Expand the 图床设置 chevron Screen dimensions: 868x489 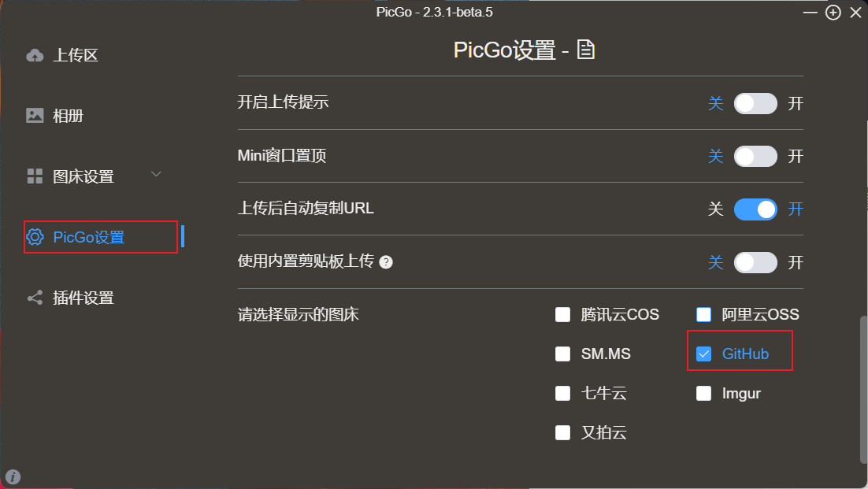[x=156, y=175]
